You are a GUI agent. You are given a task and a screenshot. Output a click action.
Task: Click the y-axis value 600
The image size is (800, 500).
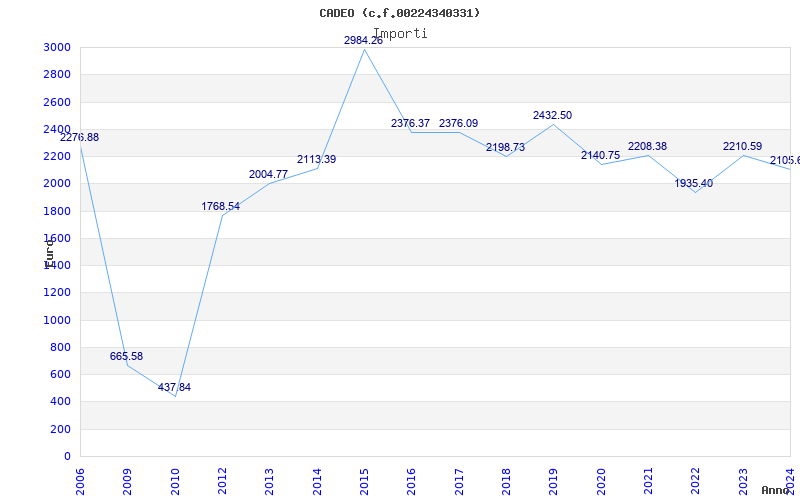(x=60, y=374)
